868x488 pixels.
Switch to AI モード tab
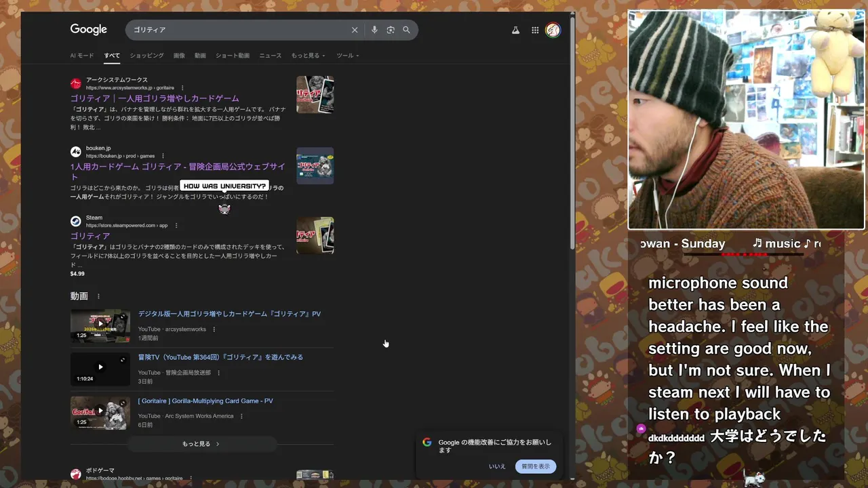82,56
